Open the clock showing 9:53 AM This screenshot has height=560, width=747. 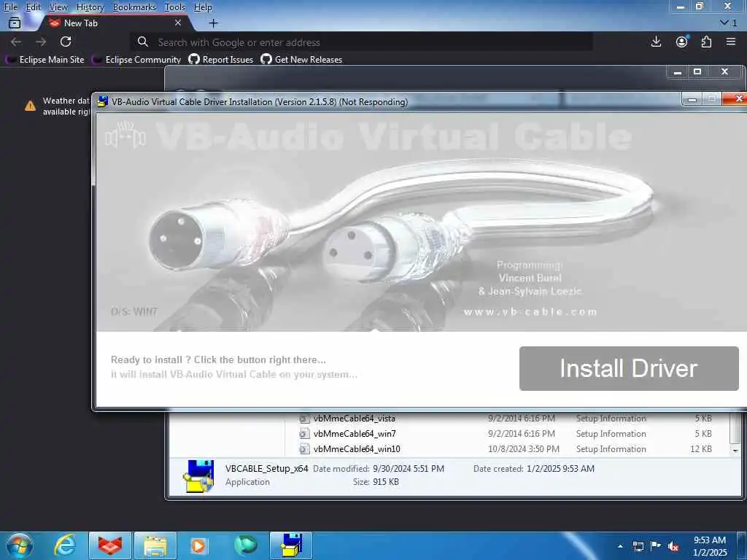coord(710,546)
